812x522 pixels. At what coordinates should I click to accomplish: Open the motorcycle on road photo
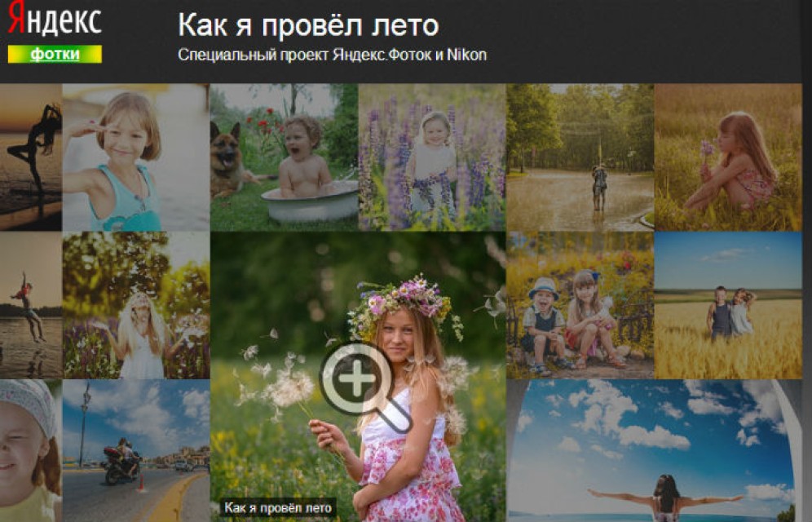coord(135,450)
